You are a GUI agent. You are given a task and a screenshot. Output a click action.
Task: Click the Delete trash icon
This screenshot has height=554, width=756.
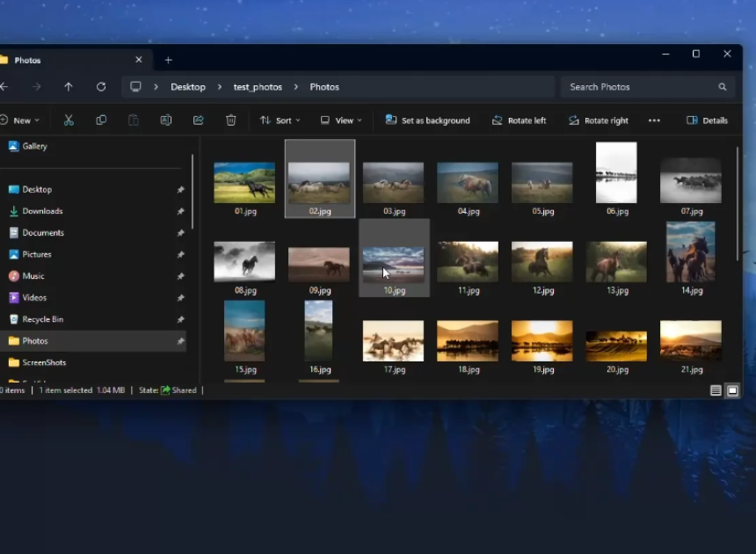click(x=230, y=120)
